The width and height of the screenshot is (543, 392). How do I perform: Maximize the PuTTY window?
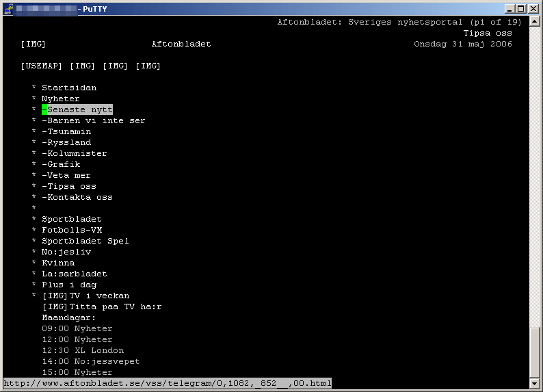click(521, 9)
